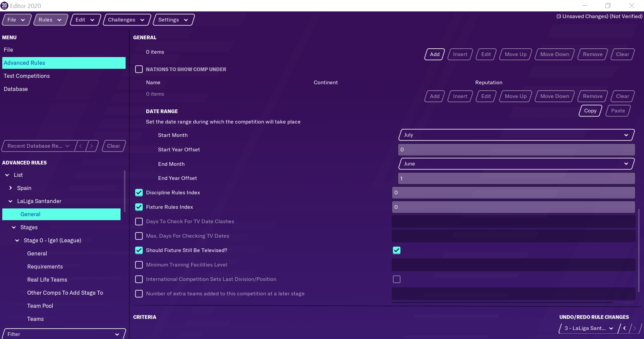Open the Rules menu
The height and width of the screenshot is (339, 644).
point(50,20)
